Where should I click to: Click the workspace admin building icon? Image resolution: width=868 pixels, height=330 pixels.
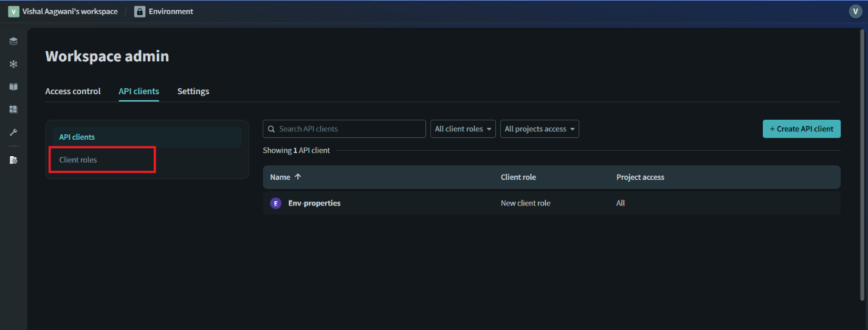13,160
